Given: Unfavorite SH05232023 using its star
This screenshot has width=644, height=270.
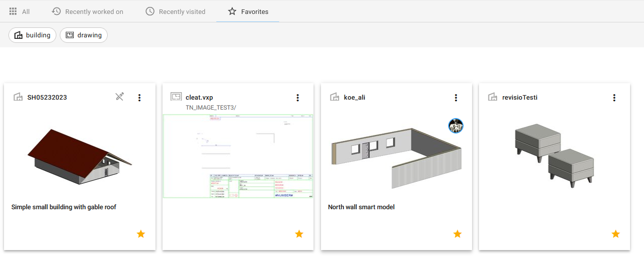Looking at the screenshot, I should coord(141,234).
